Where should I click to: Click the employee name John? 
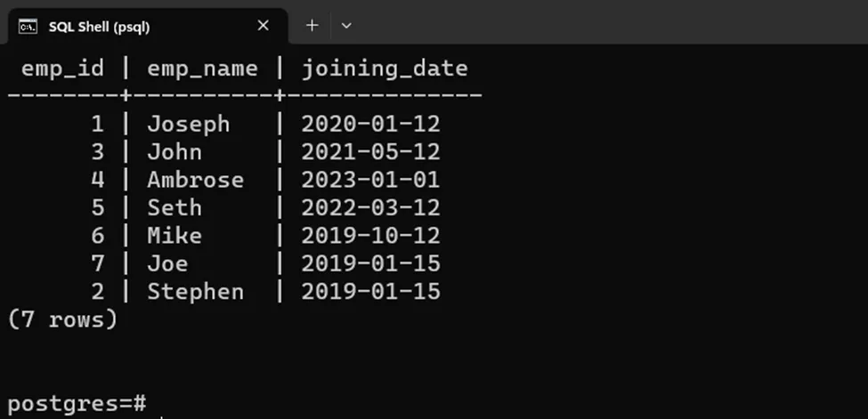point(174,152)
